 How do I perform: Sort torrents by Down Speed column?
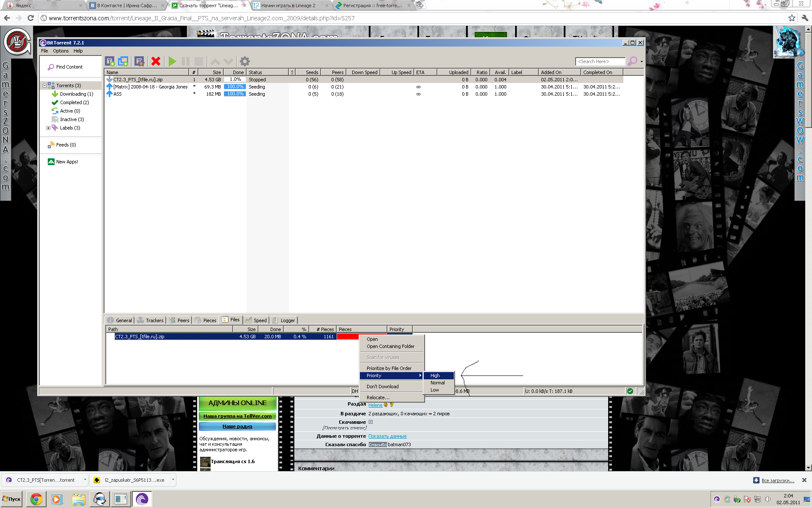363,72
